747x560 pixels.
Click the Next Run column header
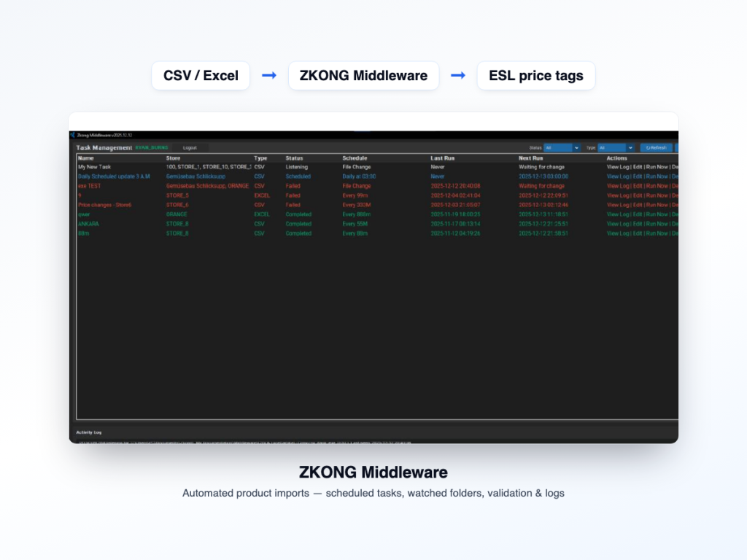tap(531, 158)
